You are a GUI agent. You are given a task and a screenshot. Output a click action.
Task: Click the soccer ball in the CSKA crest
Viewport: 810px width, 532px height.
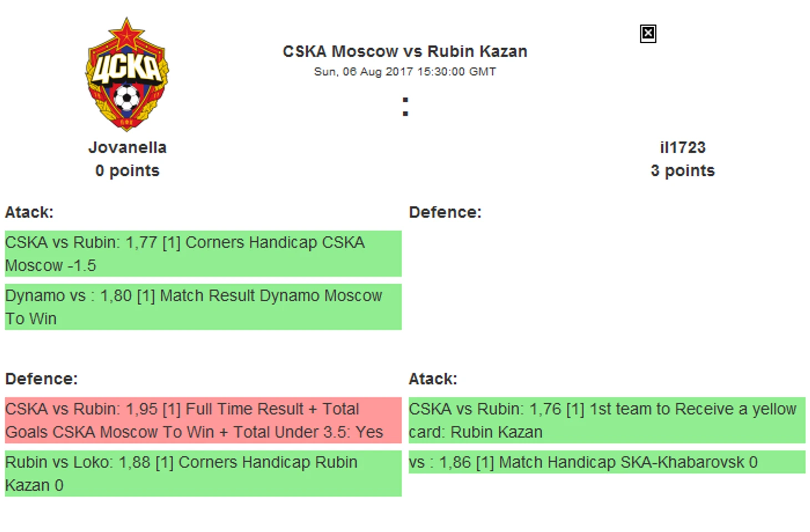coord(127,99)
